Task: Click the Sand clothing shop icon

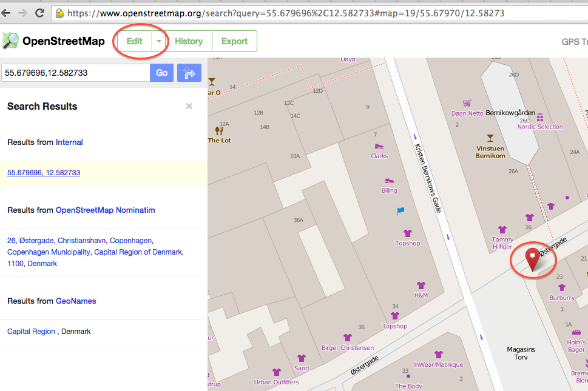Action: (302, 358)
